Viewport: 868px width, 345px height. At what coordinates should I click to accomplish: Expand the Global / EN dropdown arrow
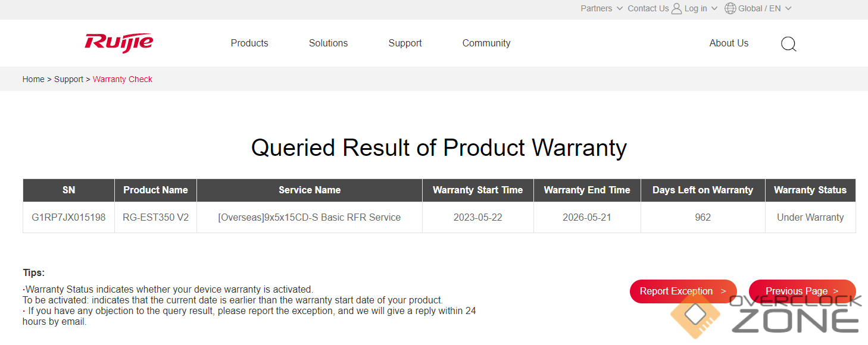tap(788, 8)
